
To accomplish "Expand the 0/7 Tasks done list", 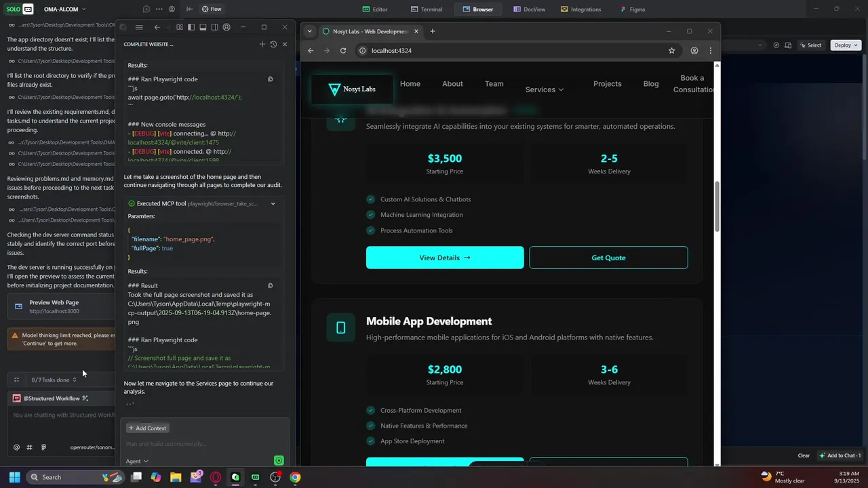I will coord(54,380).
